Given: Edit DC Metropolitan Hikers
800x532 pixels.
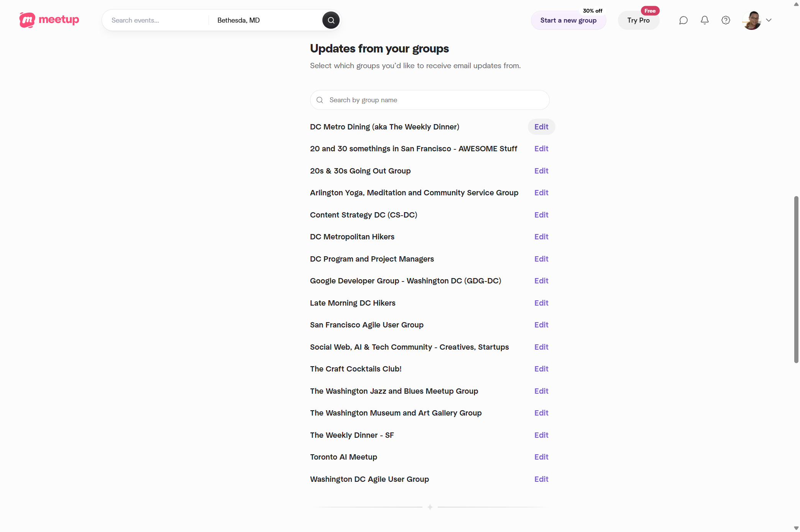Looking at the screenshot, I should [541, 237].
